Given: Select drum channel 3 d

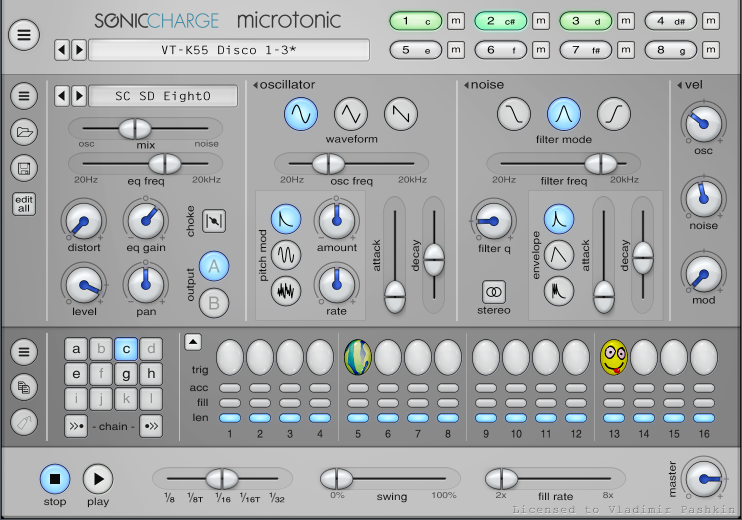Looking at the screenshot, I should coord(586,21).
